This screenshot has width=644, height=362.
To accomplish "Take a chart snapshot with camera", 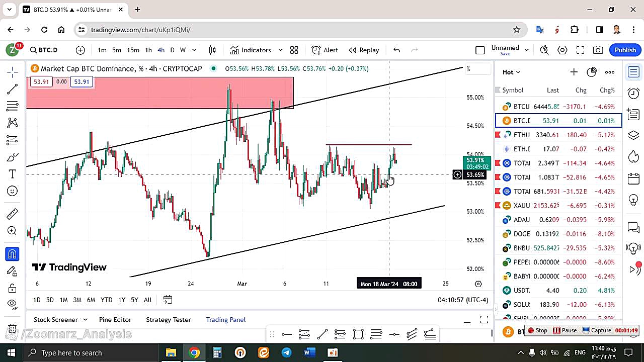I will coord(598,50).
